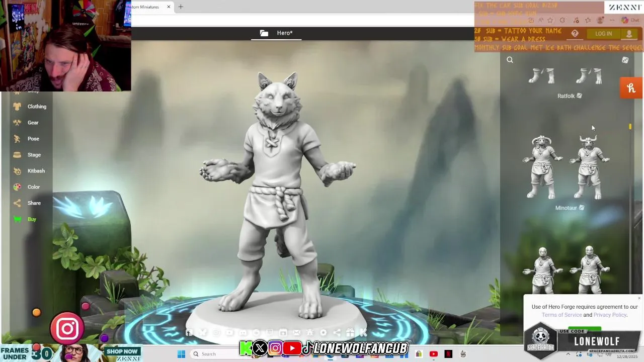Screen dimensions: 644x362
Task: Click the yellow scrollbar marker in species panel
Action: (630, 127)
